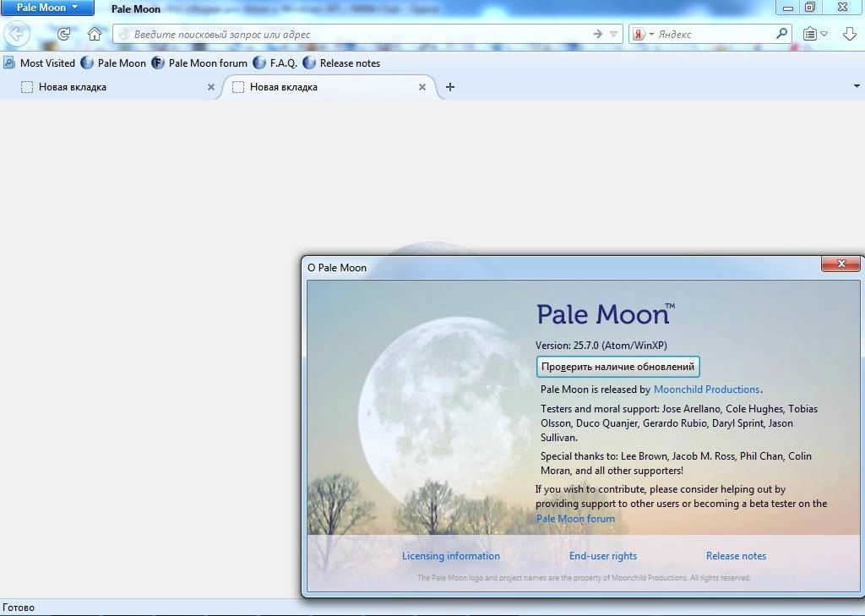Open the Yandex search engine selector

click(x=643, y=34)
